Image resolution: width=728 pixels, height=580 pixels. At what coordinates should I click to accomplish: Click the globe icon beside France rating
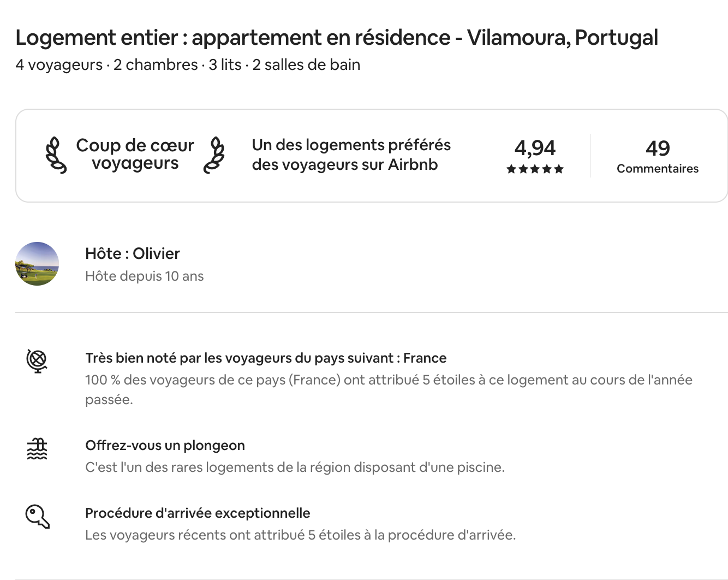click(x=37, y=360)
